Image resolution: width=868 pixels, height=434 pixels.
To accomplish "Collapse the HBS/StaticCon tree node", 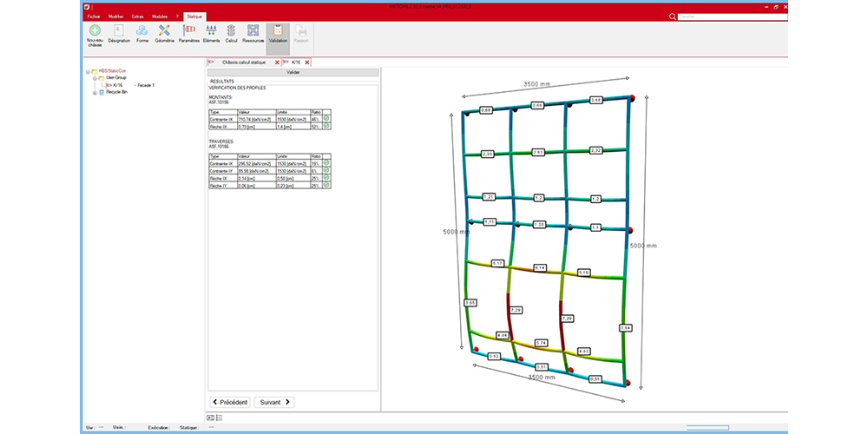I will click(89, 71).
